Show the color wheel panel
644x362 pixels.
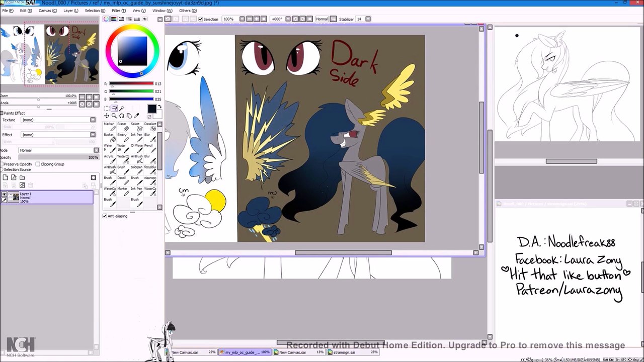pyautogui.click(x=106, y=19)
